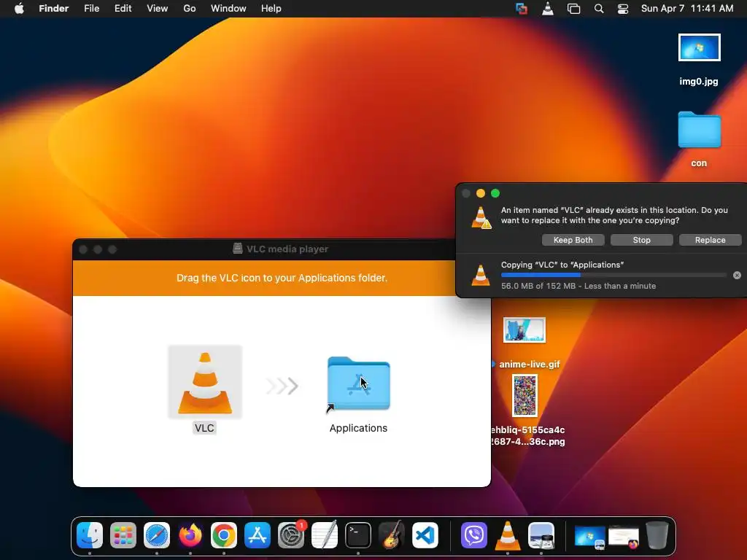The height and width of the screenshot is (560, 747).
Task: Minimize the copy dialog with yellow button
Action: [x=481, y=193]
